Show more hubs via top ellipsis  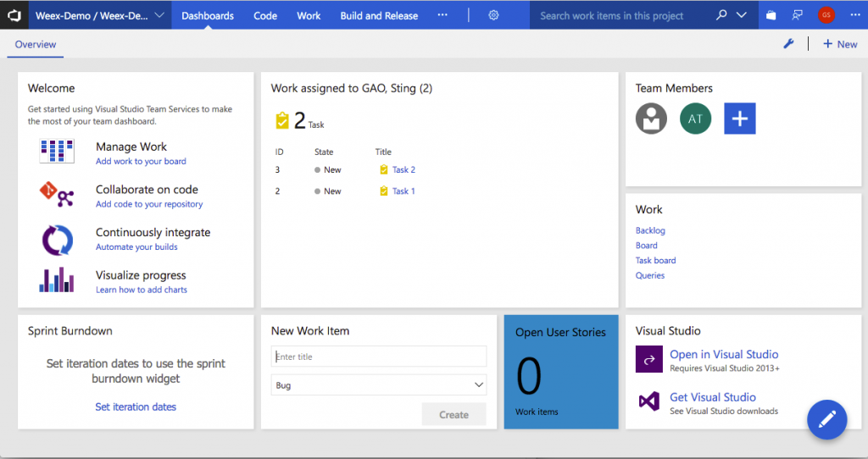pos(442,15)
